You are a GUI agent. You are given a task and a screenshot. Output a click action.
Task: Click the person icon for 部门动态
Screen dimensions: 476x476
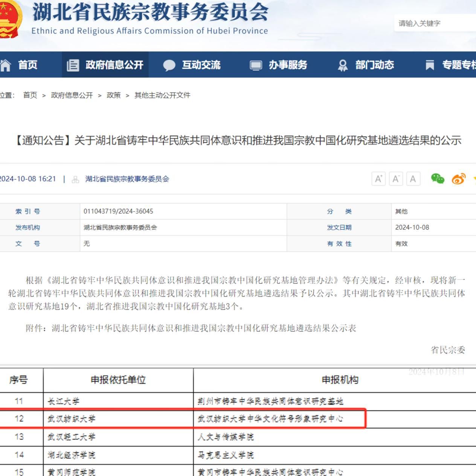coord(343,66)
